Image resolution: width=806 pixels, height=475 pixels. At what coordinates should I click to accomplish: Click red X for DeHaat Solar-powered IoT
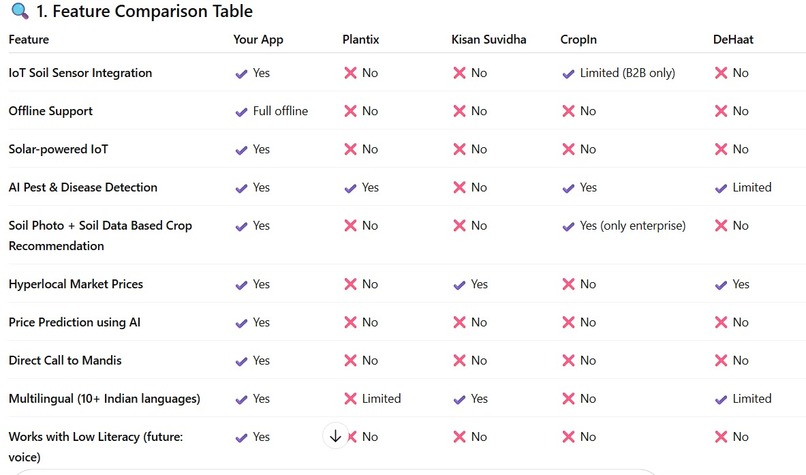click(721, 149)
